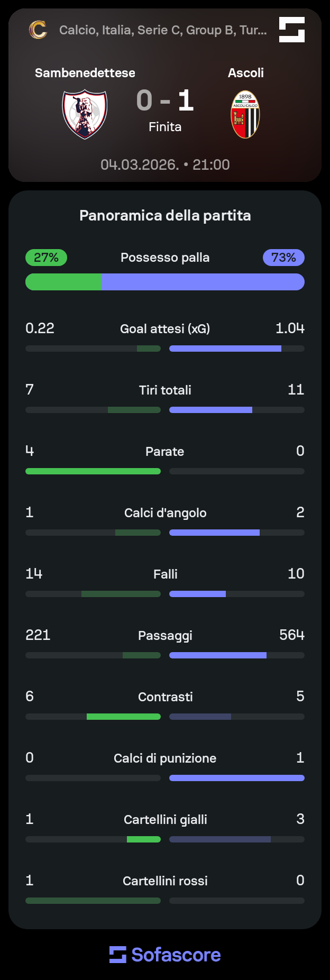This screenshot has width=330, height=980.
Task: Click the Possesso palla progress bar
Action: (165, 282)
